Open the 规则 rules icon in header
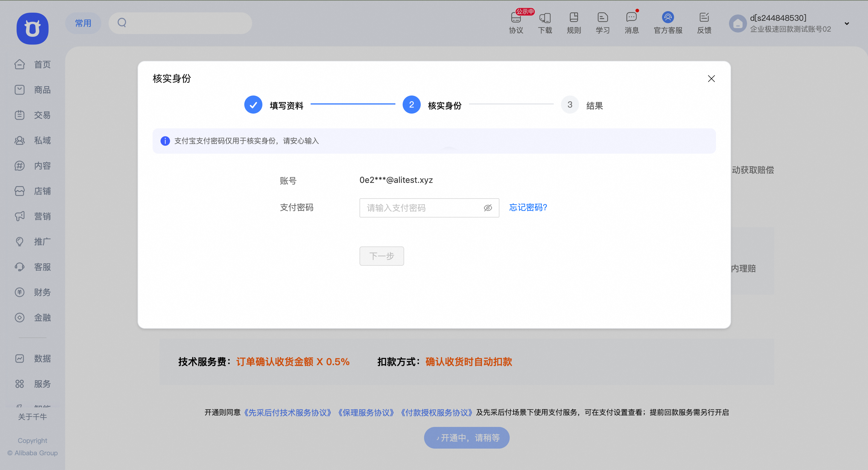 [574, 23]
